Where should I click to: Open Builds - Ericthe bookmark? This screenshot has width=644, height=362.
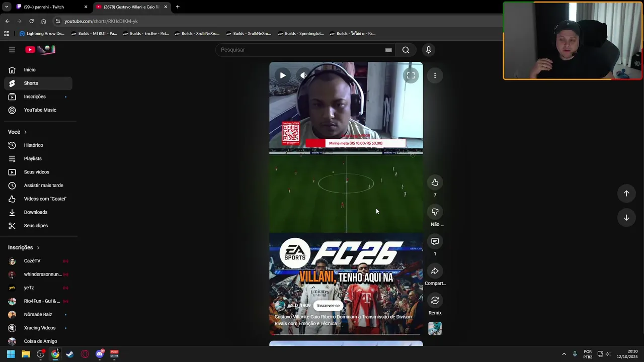tap(146, 34)
